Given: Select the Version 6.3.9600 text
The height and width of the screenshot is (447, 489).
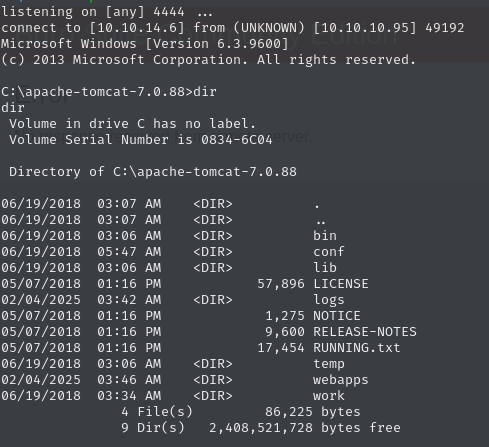Looking at the screenshot, I should point(221,44).
